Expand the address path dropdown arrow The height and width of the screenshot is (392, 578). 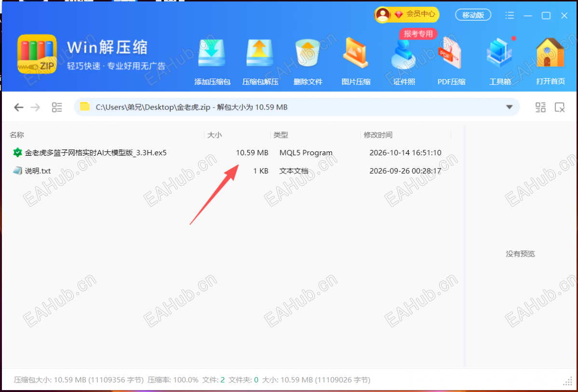(509, 108)
